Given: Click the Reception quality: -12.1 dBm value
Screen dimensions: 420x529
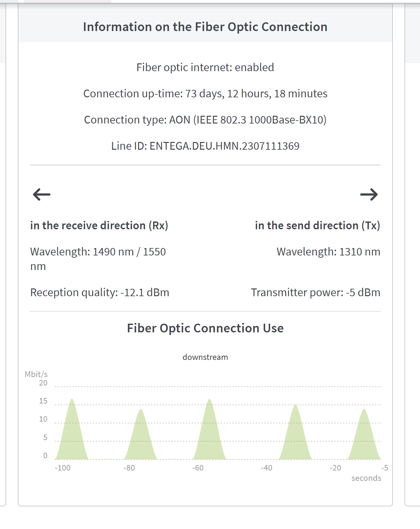Looking at the screenshot, I should [x=100, y=292].
